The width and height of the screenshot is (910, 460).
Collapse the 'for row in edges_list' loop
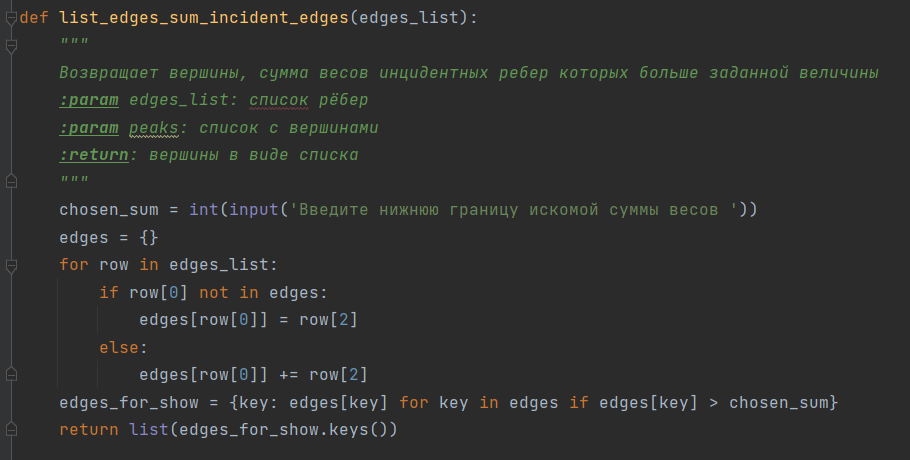pyautogui.click(x=11, y=265)
